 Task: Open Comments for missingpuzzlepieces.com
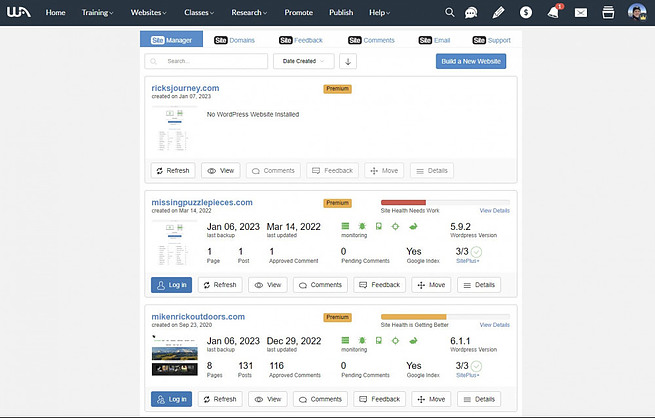(320, 285)
